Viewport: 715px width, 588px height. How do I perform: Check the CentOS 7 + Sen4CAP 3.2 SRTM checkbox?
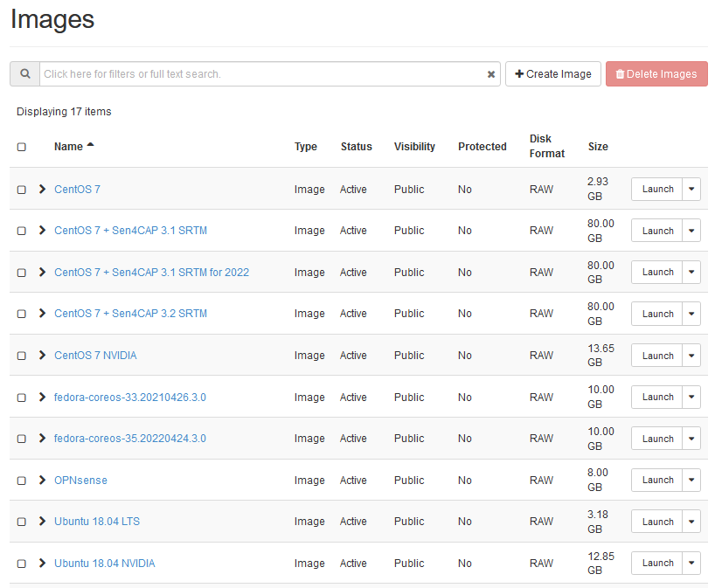[22, 314]
